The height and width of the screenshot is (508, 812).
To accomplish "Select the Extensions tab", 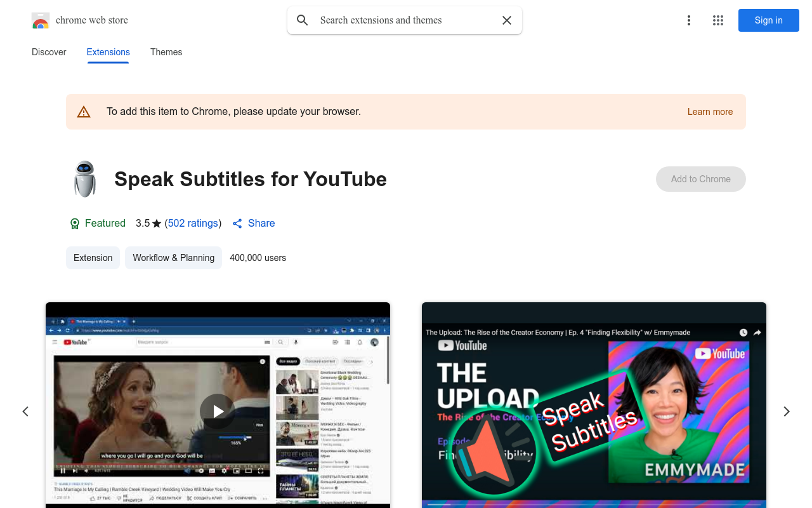I will tap(108, 52).
